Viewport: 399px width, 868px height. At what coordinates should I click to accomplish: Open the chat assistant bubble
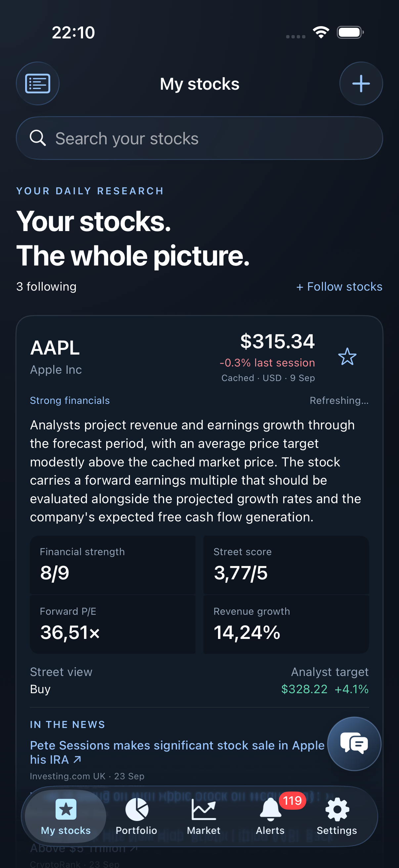(x=354, y=743)
